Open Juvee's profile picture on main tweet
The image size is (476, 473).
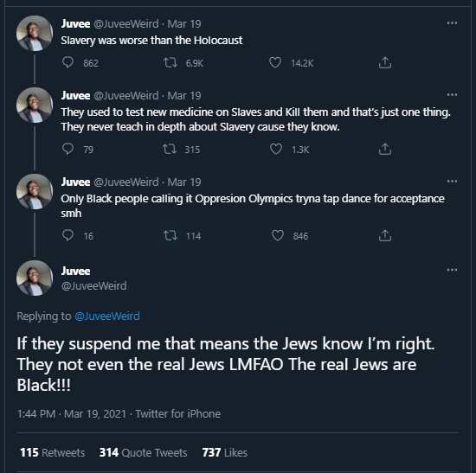(x=35, y=278)
